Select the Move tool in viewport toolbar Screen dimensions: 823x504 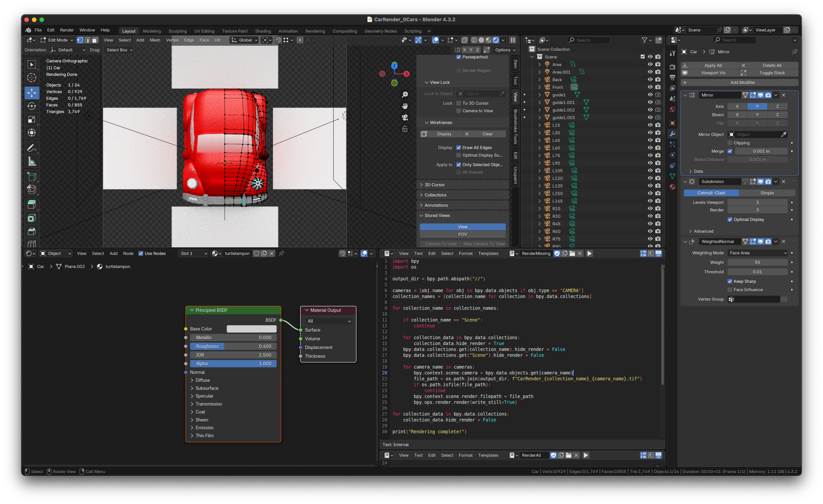32,92
